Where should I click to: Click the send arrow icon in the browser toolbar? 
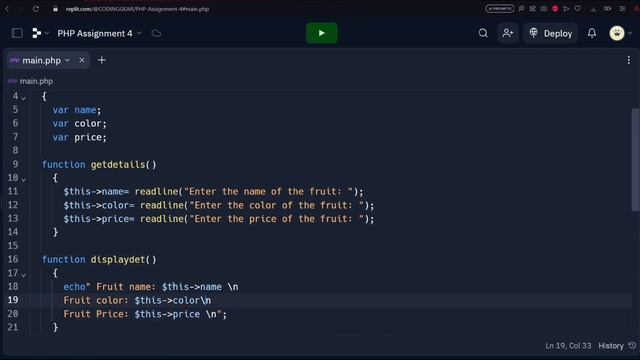tap(566, 9)
